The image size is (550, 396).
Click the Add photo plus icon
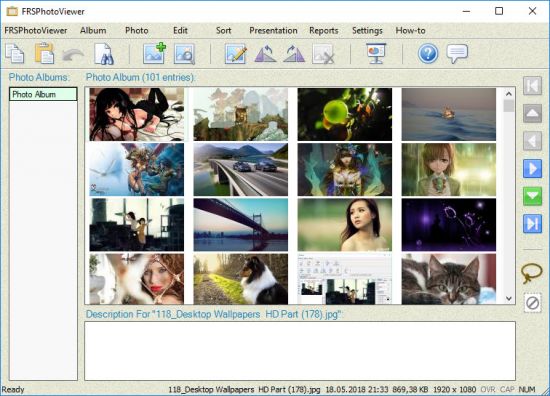pos(154,53)
